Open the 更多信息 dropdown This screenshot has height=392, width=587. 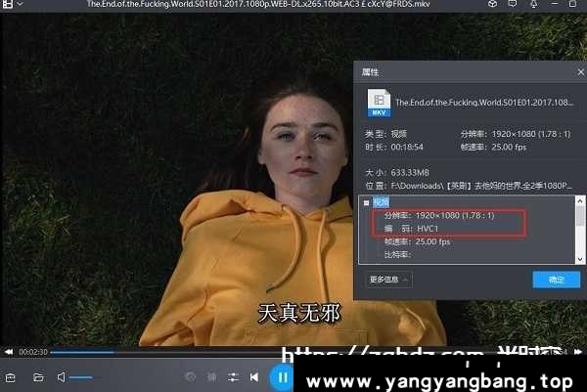pos(388,280)
